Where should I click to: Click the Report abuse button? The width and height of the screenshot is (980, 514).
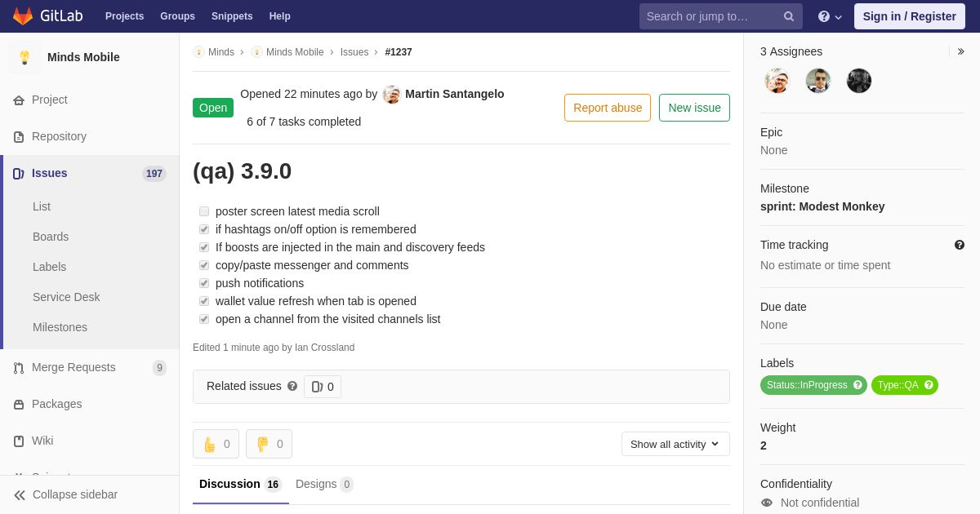(x=608, y=108)
